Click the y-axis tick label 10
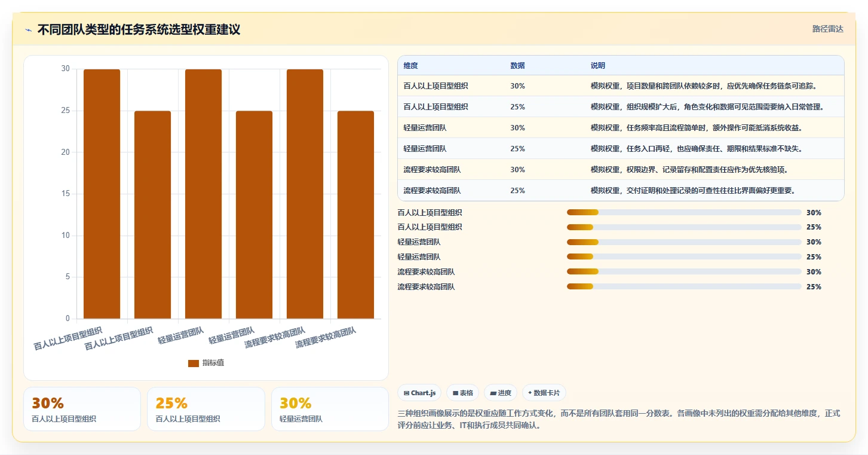The width and height of the screenshot is (868, 455). [66, 235]
